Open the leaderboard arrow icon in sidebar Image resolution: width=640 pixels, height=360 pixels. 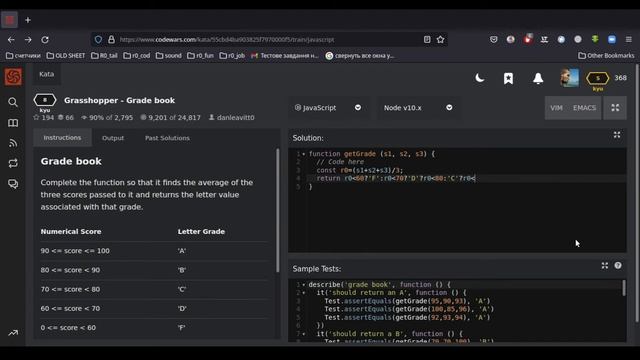13,333
